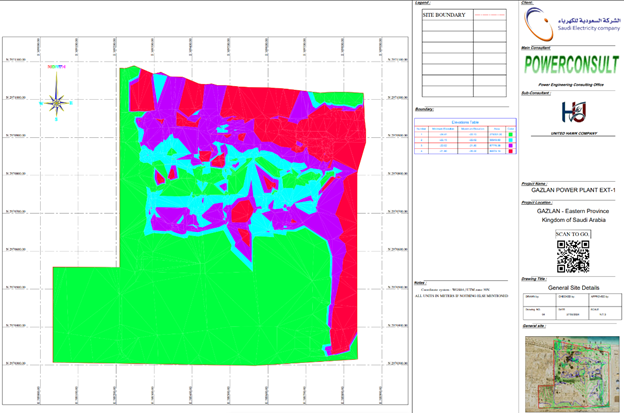Select the 'Elevations Table' title
This screenshot has height=413, width=624.
click(x=465, y=122)
